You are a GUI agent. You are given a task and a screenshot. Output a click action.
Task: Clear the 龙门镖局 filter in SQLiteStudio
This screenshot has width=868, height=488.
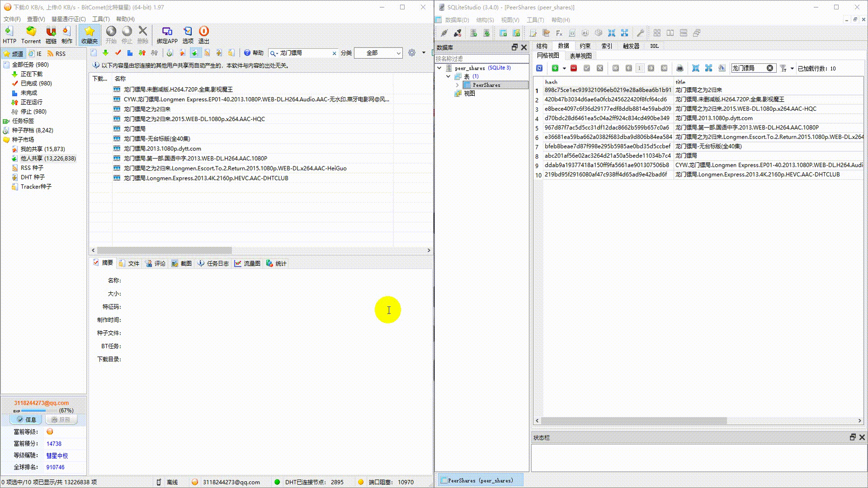pyautogui.click(x=769, y=68)
